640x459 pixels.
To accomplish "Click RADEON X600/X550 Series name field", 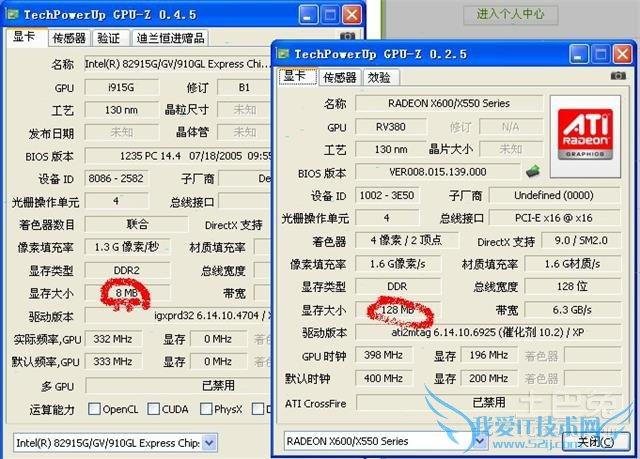I will [x=449, y=103].
